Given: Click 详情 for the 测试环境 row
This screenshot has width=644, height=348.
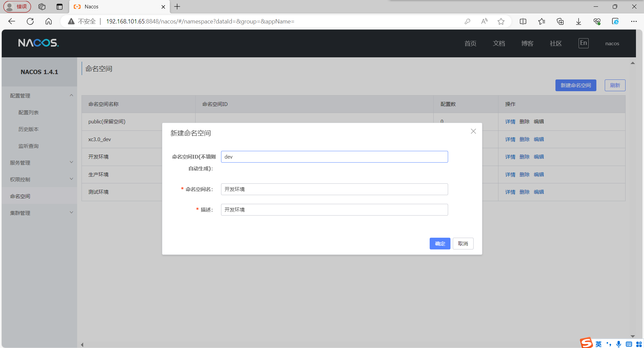Looking at the screenshot, I should tap(510, 192).
